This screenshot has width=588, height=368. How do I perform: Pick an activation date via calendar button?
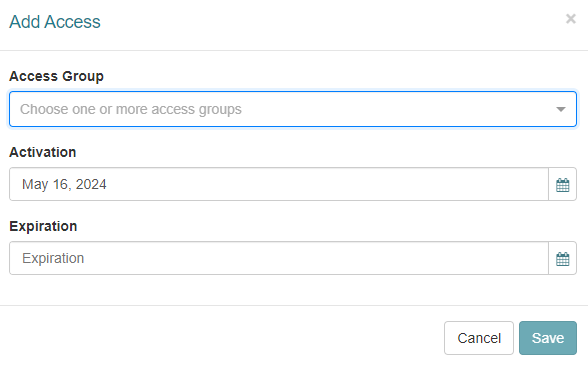tap(562, 184)
